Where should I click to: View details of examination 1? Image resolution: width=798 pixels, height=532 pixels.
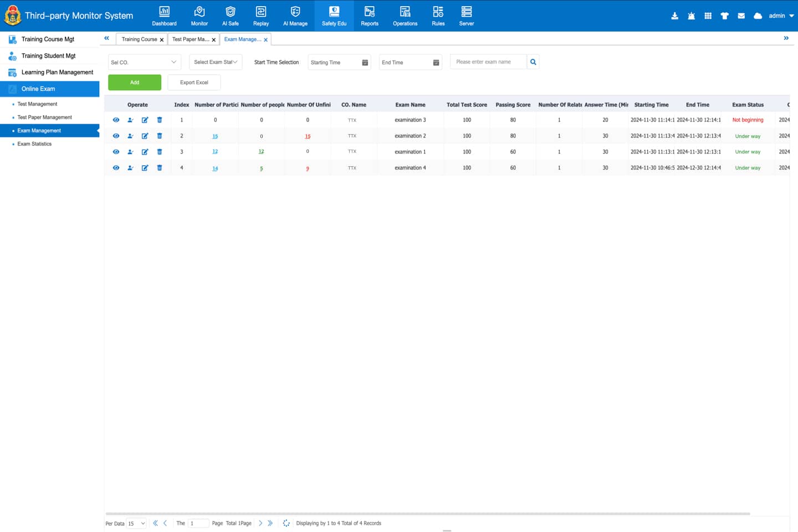pyautogui.click(x=116, y=152)
